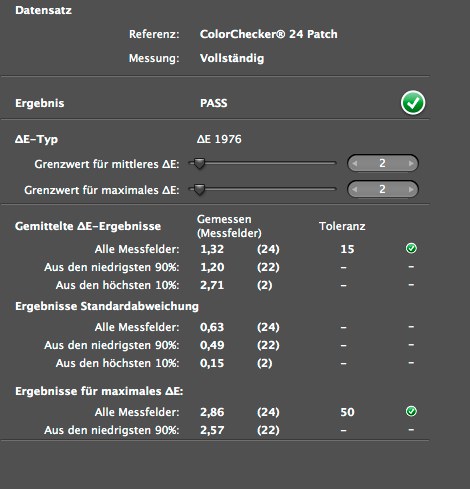Click the 'Toleranz' column header

click(x=342, y=226)
